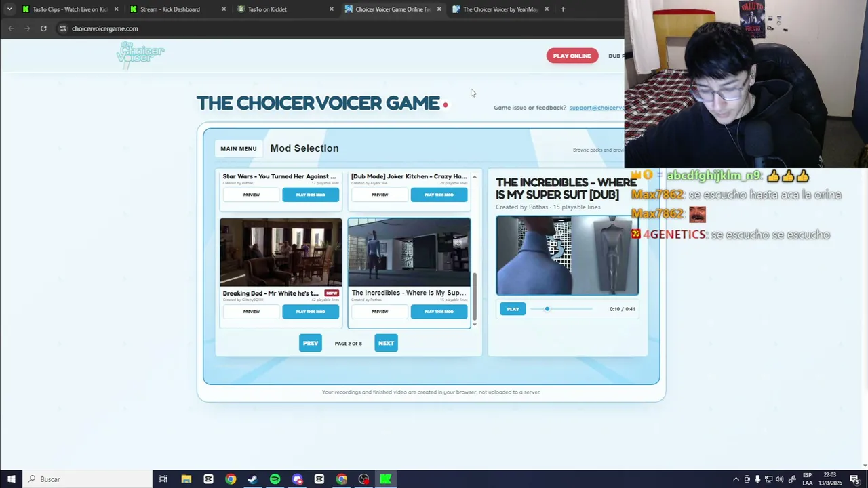Click the 'Mod Selection' heading

pyautogui.click(x=304, y=148)
